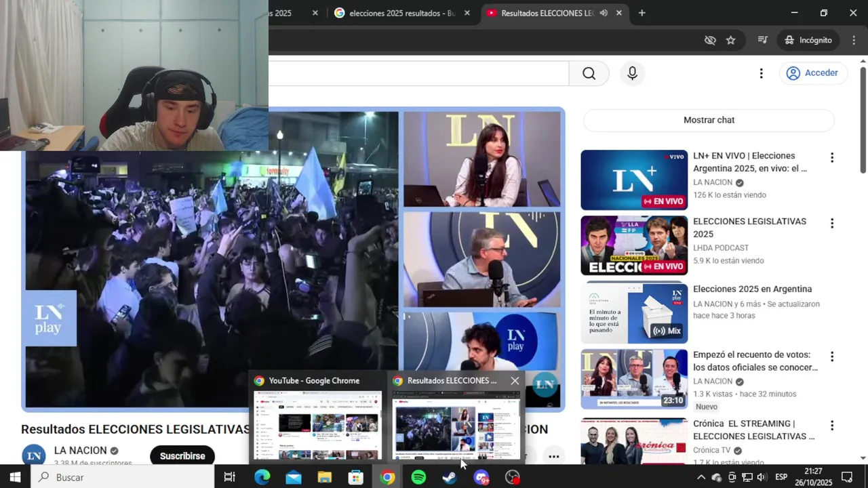Open YouTube settings three-dot menu
This screenshot has height=488, width=868.
761,73
